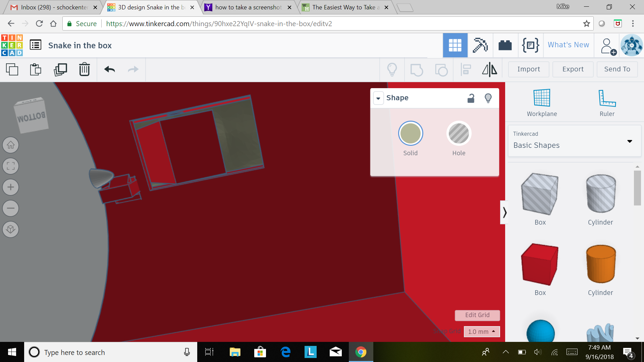The width and height of the screenshot is (644, 362).
Task: Click the Type here to search box
Action: (111, 352)
